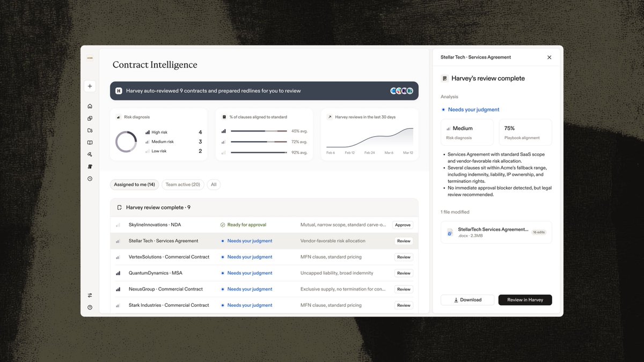The height and width of the screenshot is (362, 644).
Task: Click the stacked squares icon in the sidebar
Action: (x=90, y=119)
